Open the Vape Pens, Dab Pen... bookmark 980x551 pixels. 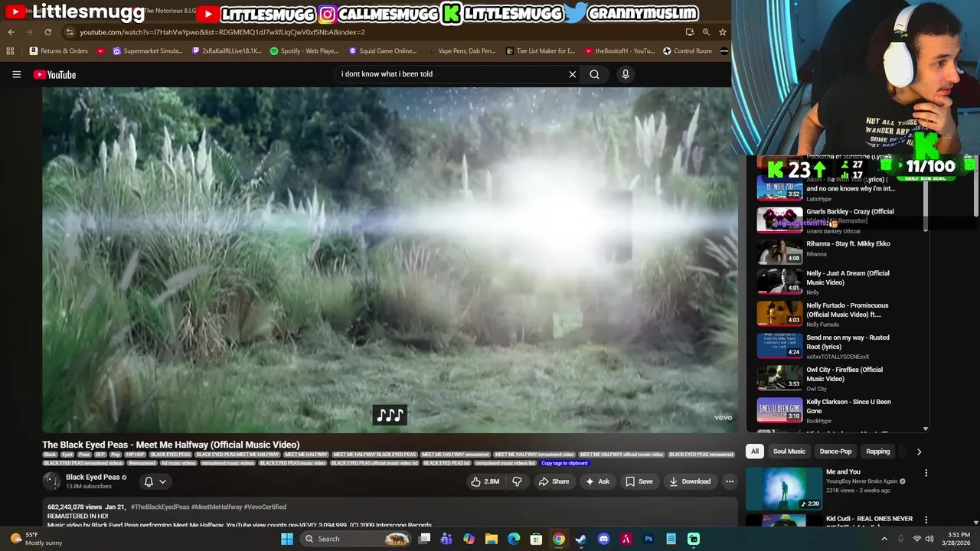pyautogui.click(x=462, y=51)
